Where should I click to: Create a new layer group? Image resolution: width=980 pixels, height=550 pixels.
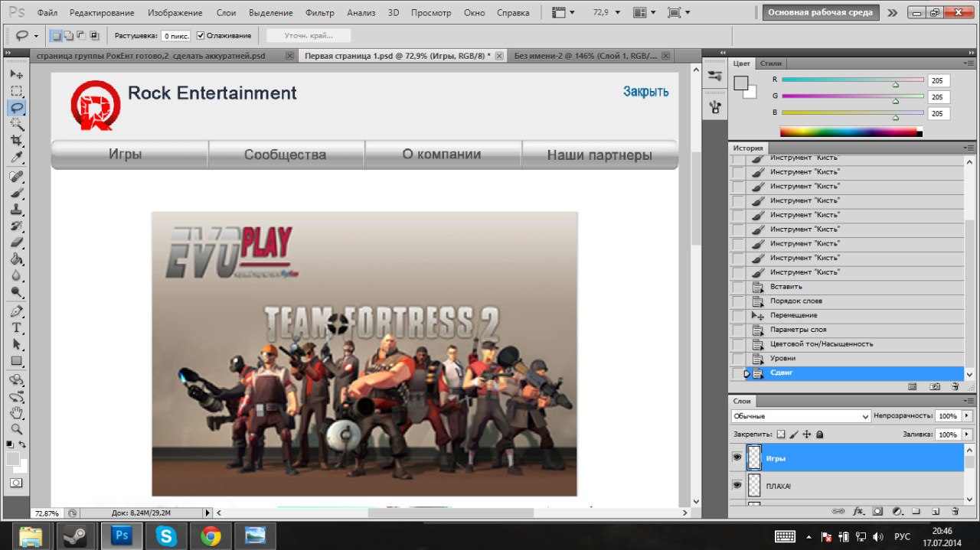coord(916,511)
